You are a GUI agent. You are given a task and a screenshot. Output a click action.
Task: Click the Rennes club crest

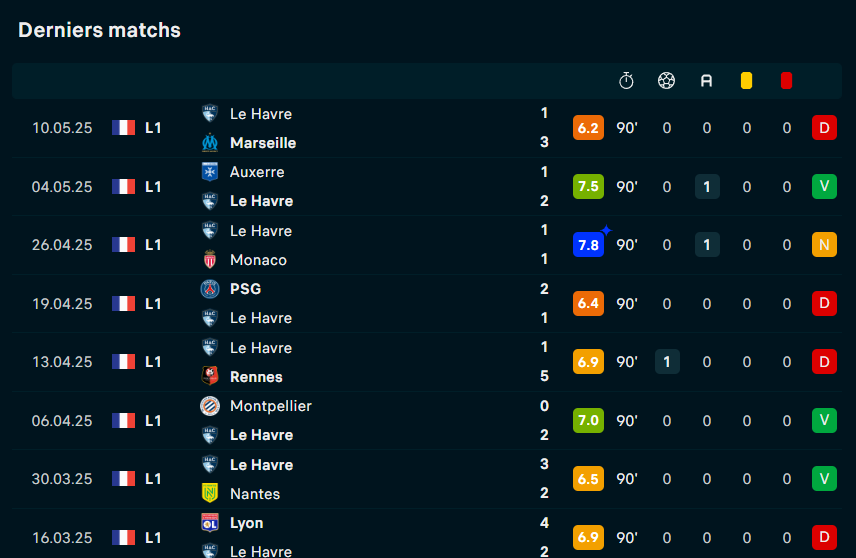click(x=210, y=376)
